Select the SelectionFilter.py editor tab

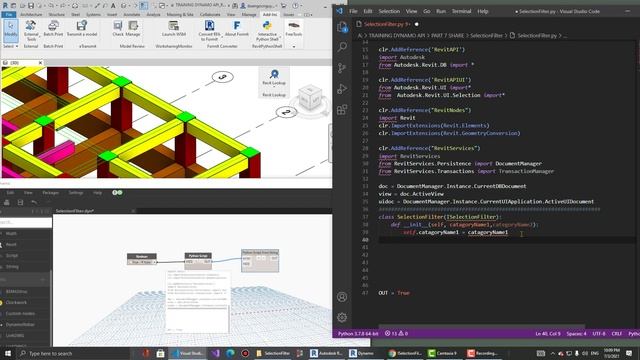387,24
